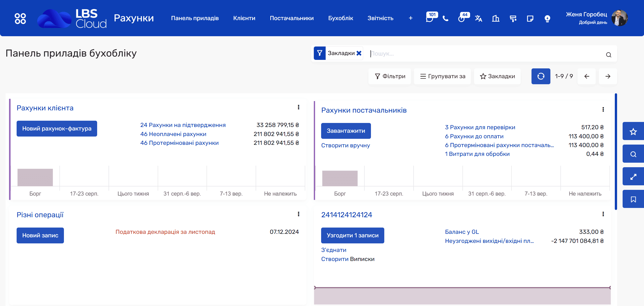Click the З'єднати link
644x306 pixels.
pos(334,250)
